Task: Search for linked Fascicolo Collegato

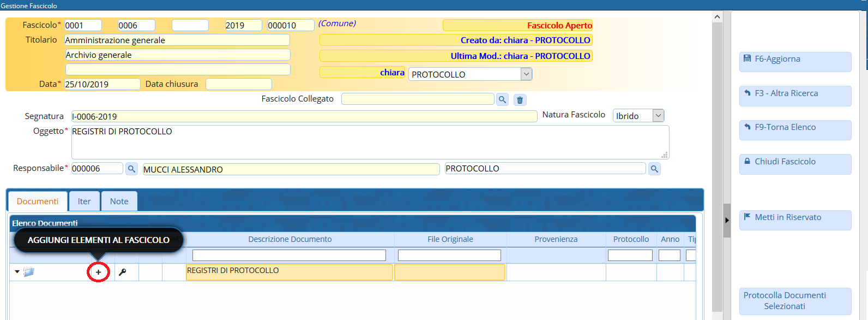Action: pyautogui.click(x=502, y=99)
